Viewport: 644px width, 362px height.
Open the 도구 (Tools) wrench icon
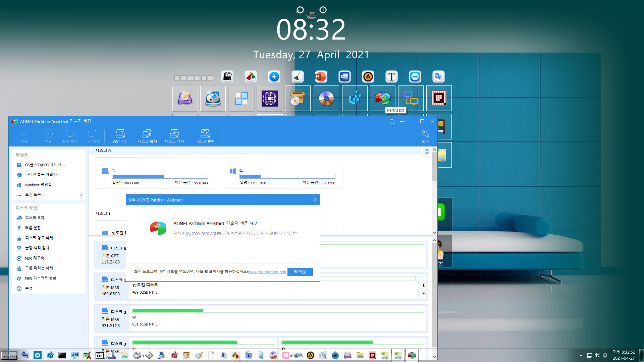(425, 136)
